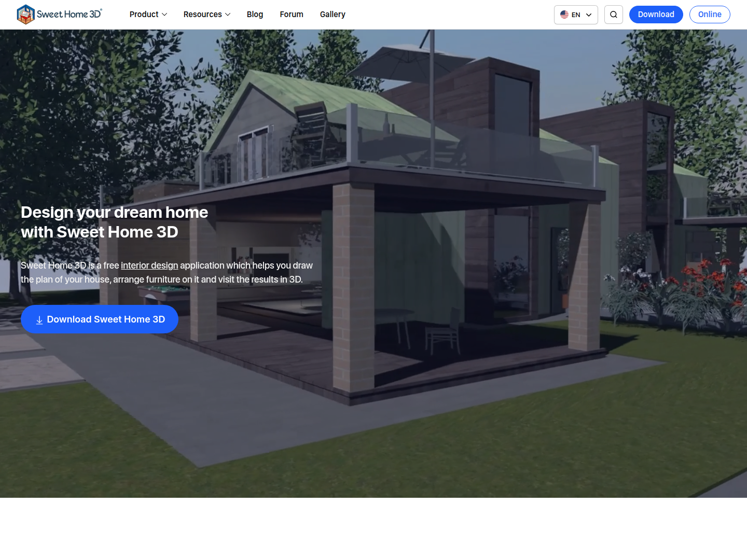Expand the Product menu
The height and width of the screenshot is (560, 747).
pyautogui.click(x=148, y=15)
